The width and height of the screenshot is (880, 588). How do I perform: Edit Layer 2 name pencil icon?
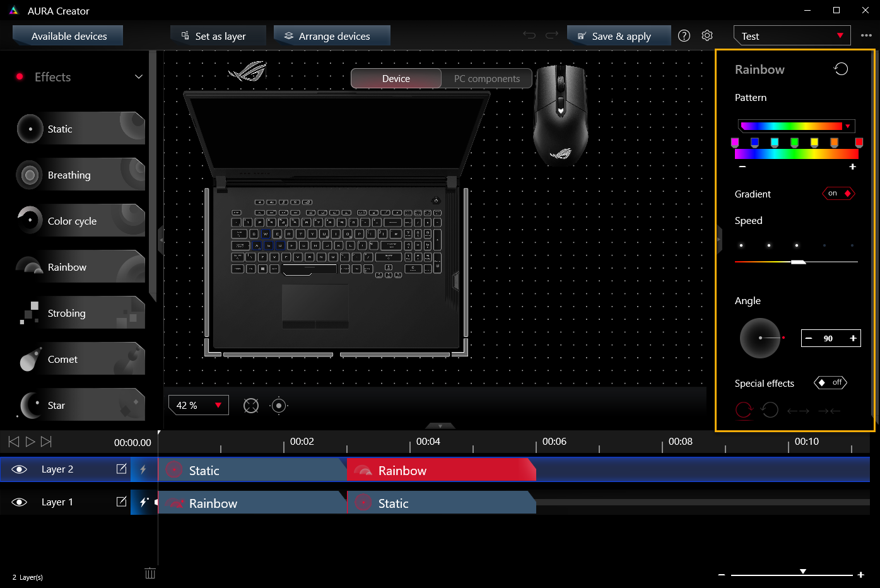click(x=122, y=469)
